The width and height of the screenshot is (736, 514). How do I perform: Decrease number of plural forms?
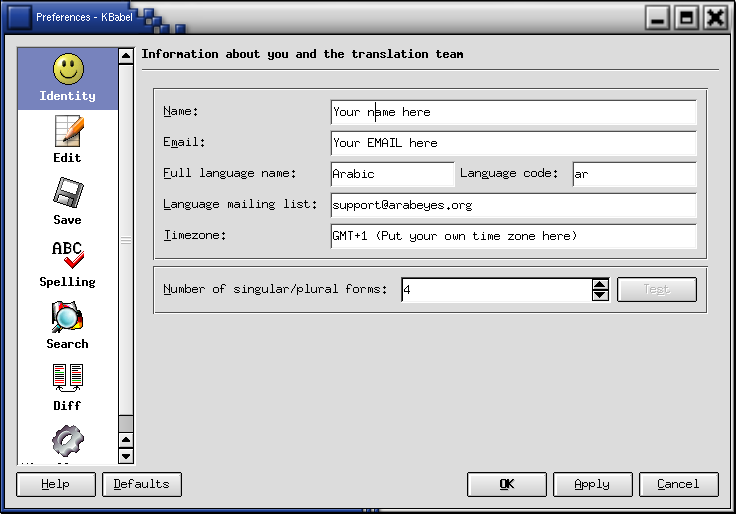pyautogui.click(x=600, y=295)
